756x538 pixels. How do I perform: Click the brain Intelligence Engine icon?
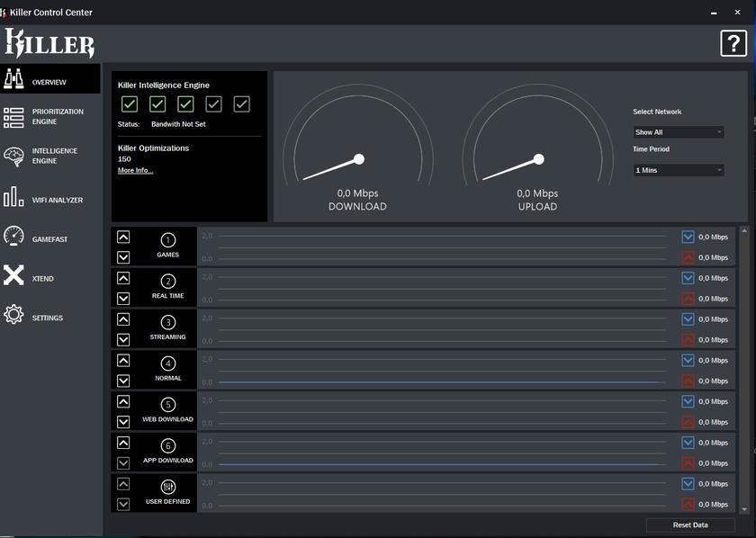(x=13, y=157)
